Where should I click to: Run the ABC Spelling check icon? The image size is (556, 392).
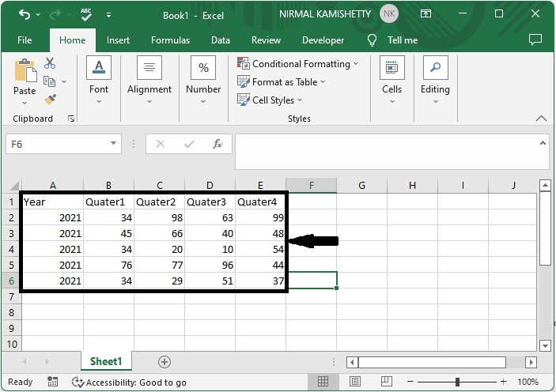85,14
